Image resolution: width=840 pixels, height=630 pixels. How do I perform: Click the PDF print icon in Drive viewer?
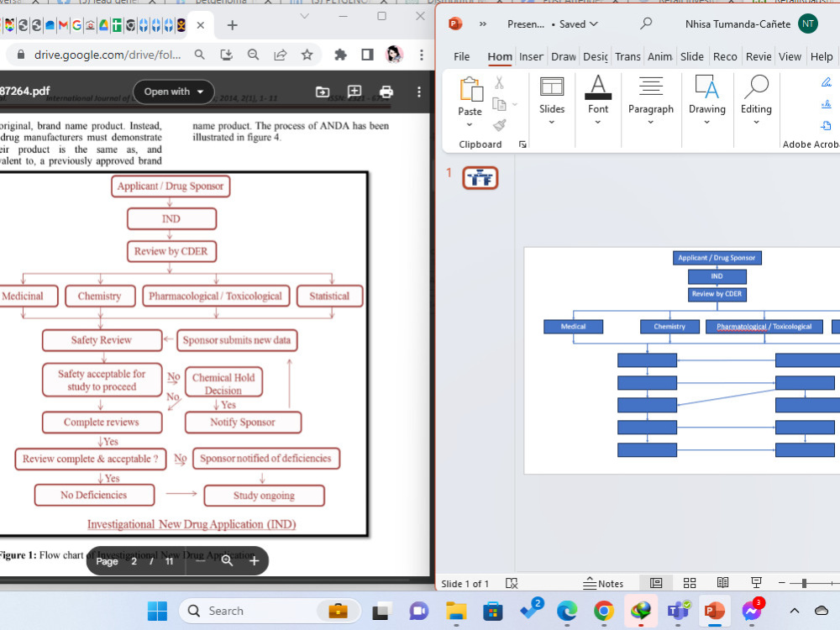386,92
